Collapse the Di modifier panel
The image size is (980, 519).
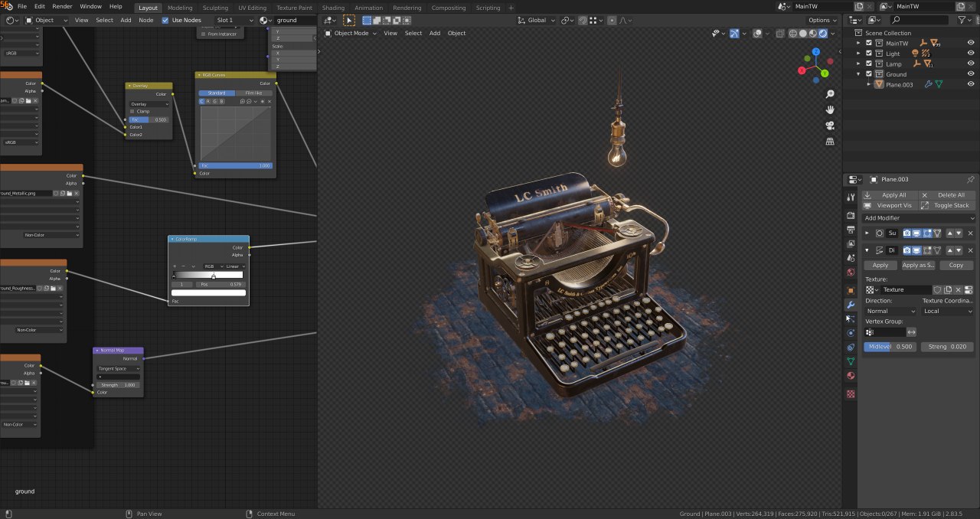pyautogui.click(x=867, y=250)
